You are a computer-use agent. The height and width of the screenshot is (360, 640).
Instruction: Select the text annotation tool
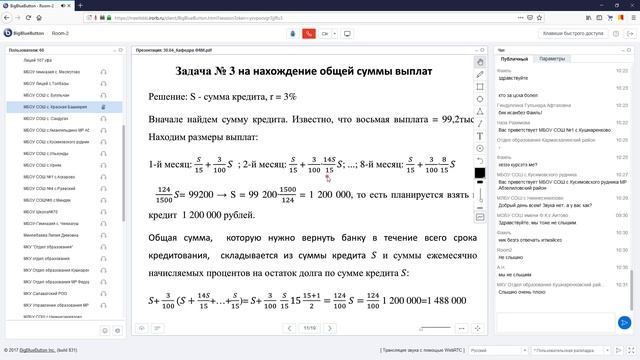click(480, 136)
